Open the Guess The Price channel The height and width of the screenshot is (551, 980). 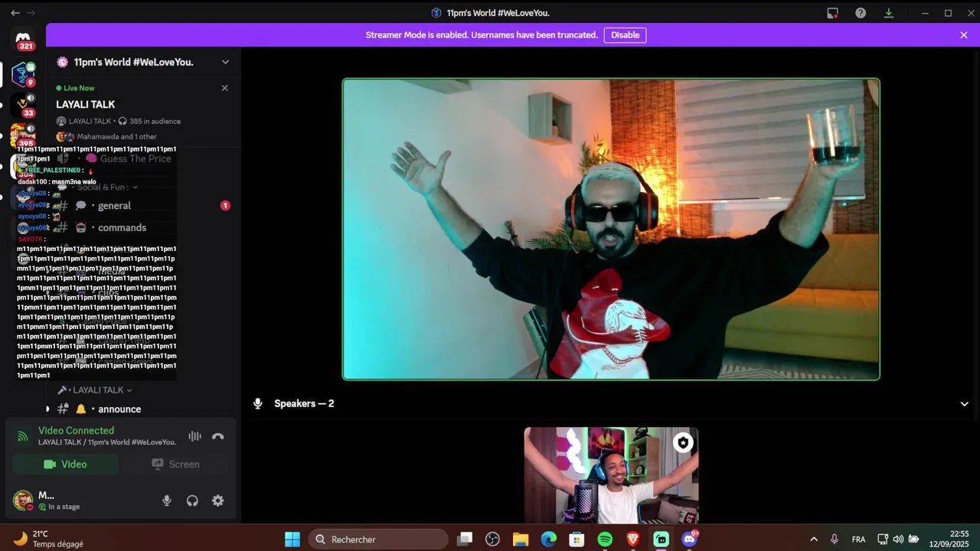pyautogui.click(x=136, y=158)
